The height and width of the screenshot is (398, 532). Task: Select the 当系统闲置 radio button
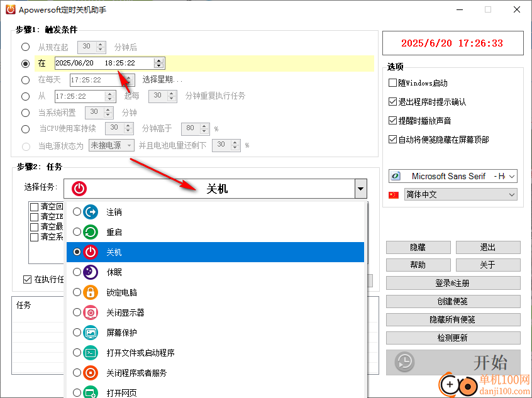tap(25, 113)
